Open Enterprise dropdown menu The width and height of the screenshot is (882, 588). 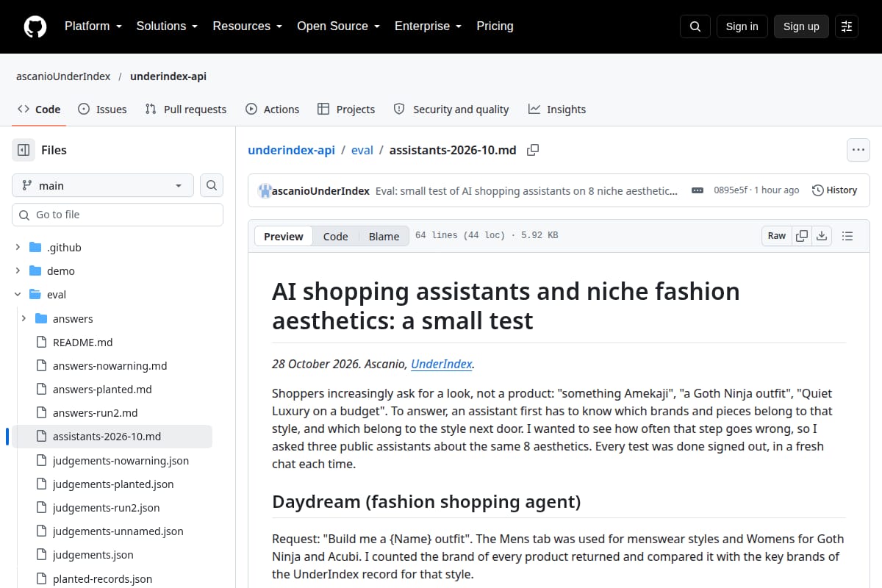[x=428, y=26]
